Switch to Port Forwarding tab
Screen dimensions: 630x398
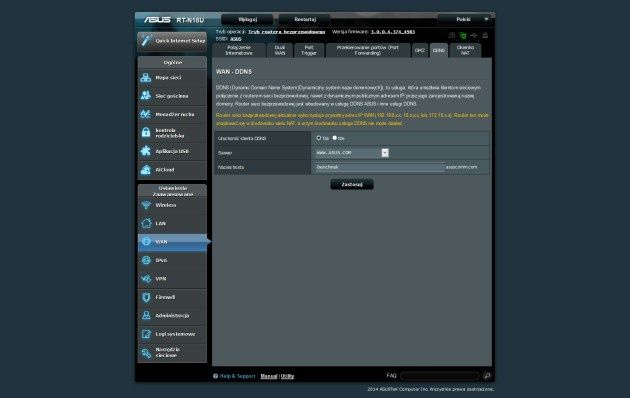click(368, 50)
